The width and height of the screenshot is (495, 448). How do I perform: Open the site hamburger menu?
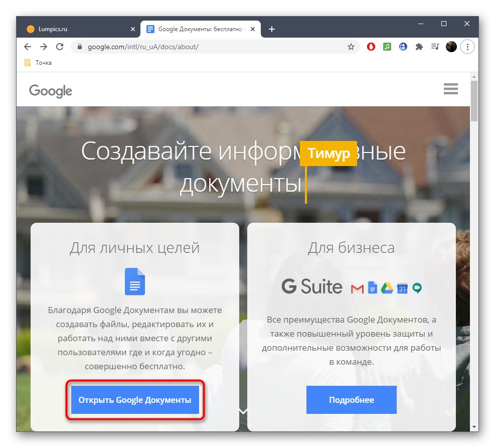pos(450,89)
